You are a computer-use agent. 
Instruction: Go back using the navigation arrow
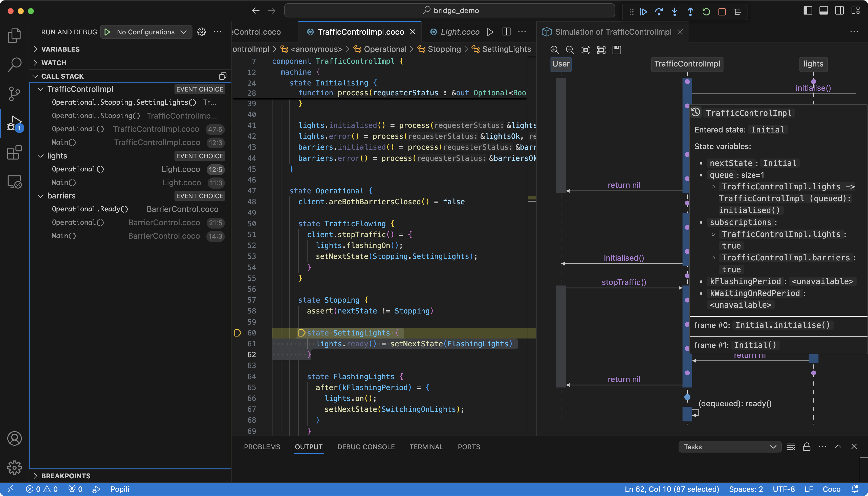(256, 11)
